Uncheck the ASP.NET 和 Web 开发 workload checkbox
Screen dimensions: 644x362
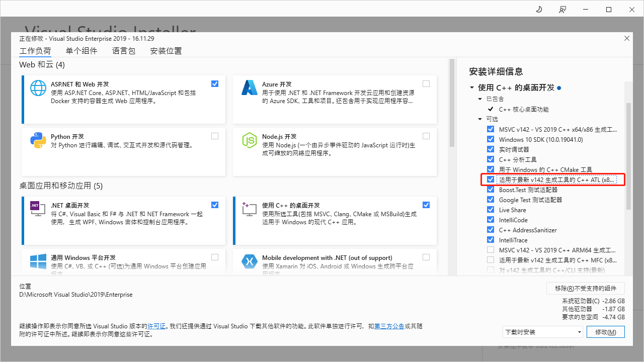point(215,84)
